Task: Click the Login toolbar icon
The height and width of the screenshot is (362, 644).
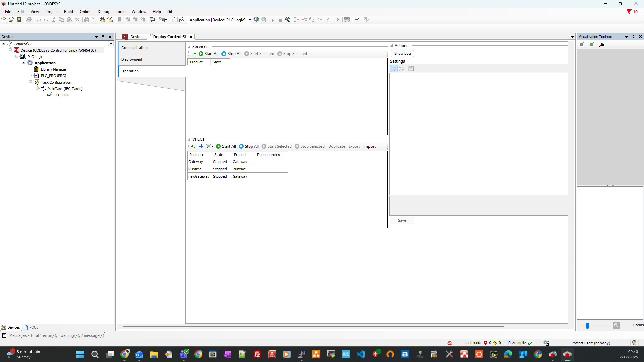Action: point(256,20)
